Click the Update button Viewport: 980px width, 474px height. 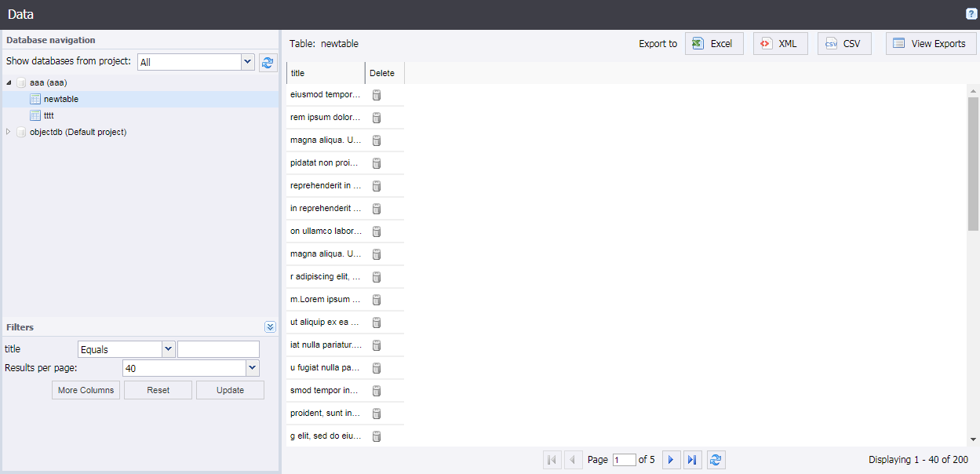pos(230,389)
